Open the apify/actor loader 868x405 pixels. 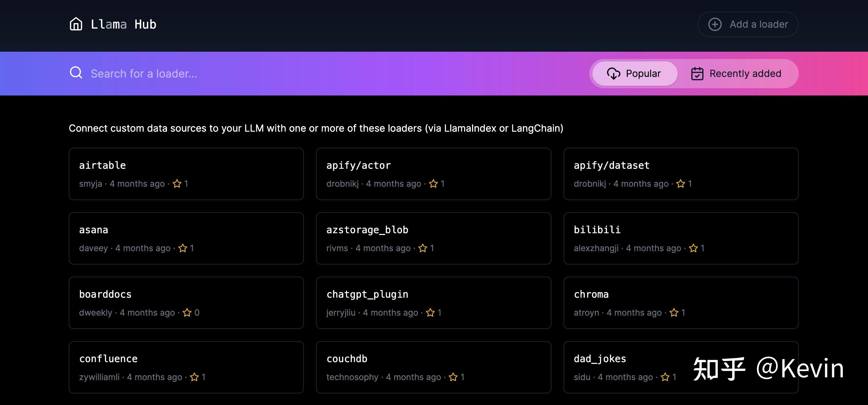pyautogui.click(x=433, y=174)
